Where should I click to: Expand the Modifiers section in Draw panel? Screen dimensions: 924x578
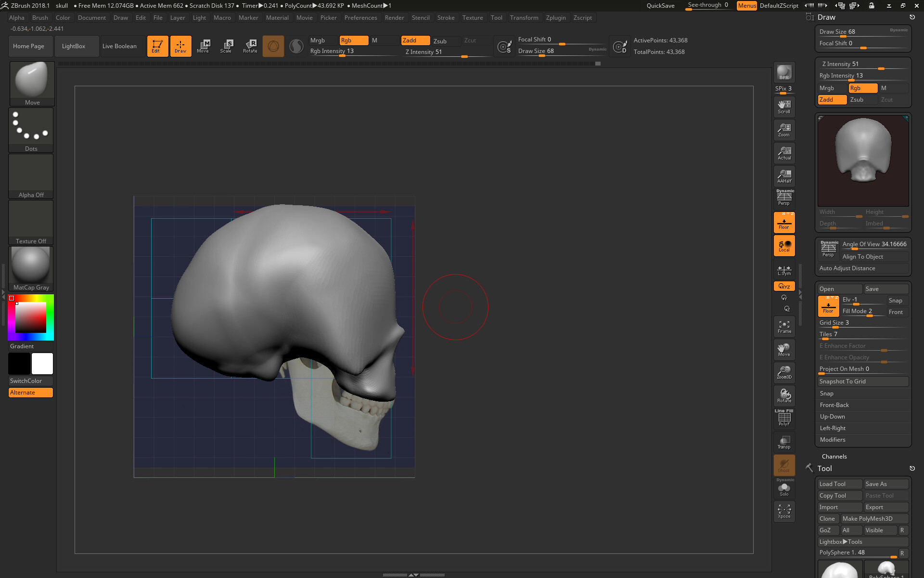(833, 440)
